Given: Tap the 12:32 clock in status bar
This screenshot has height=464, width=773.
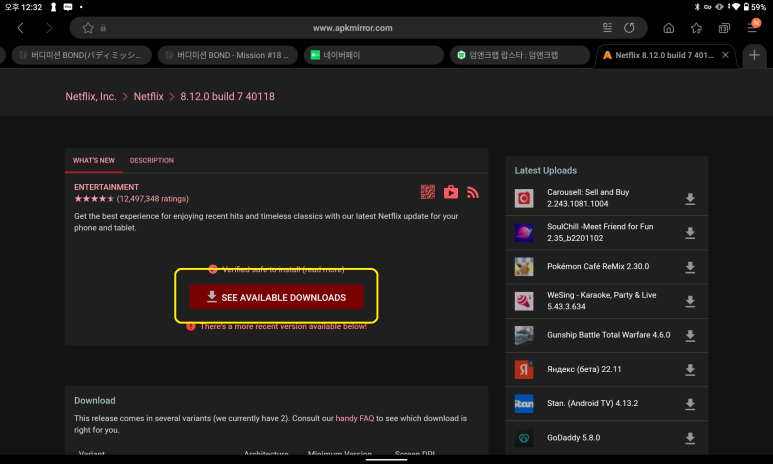Looking at the screenshot, I should tap(23, 7).
